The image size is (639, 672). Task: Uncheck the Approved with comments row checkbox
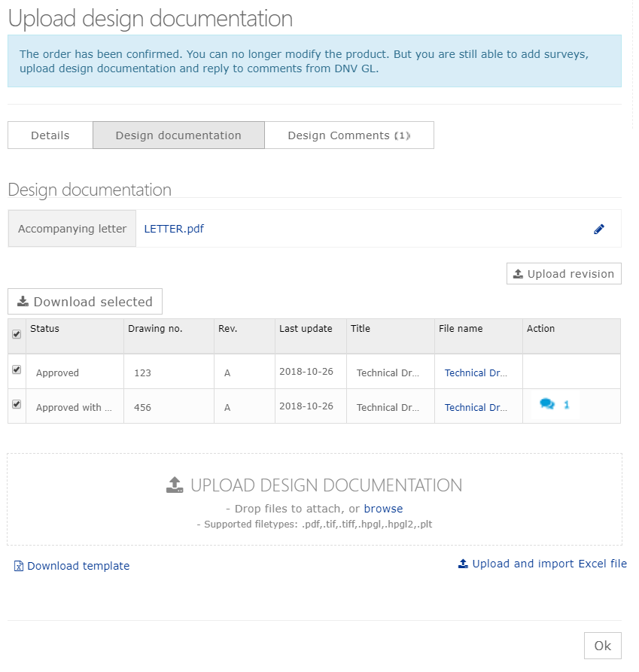click(x=17, y=402)
